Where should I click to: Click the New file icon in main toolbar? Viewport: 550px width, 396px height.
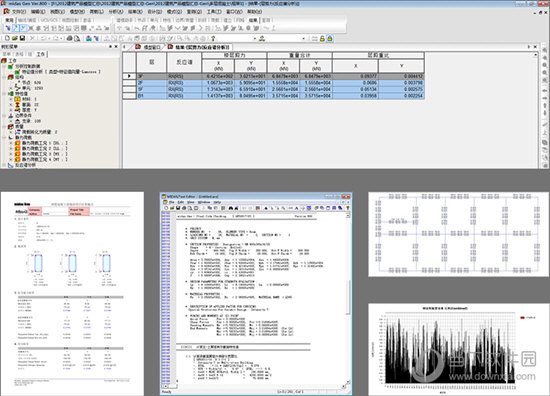point(7,38)
